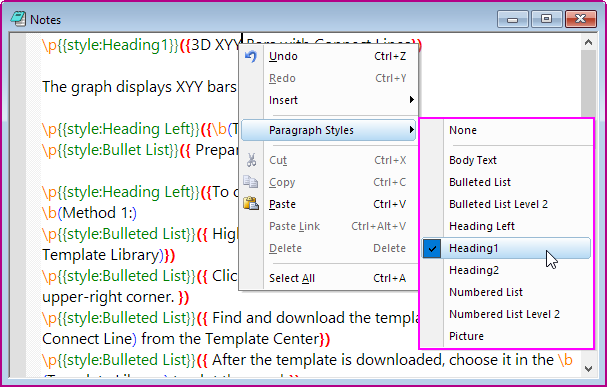
Task: Choose Select All in the menu
Action: pyautogui.click(x=329, y=278)
